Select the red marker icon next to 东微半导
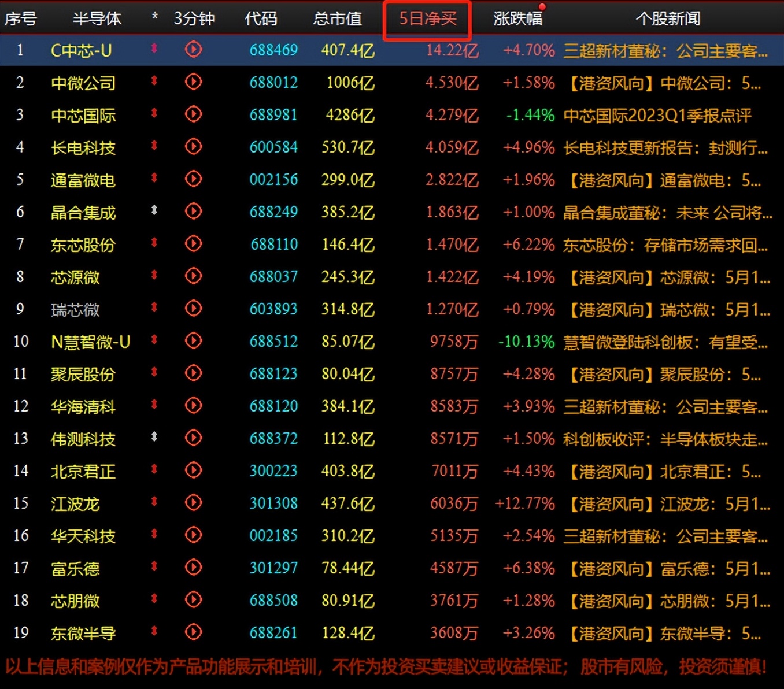 (154, 631)
